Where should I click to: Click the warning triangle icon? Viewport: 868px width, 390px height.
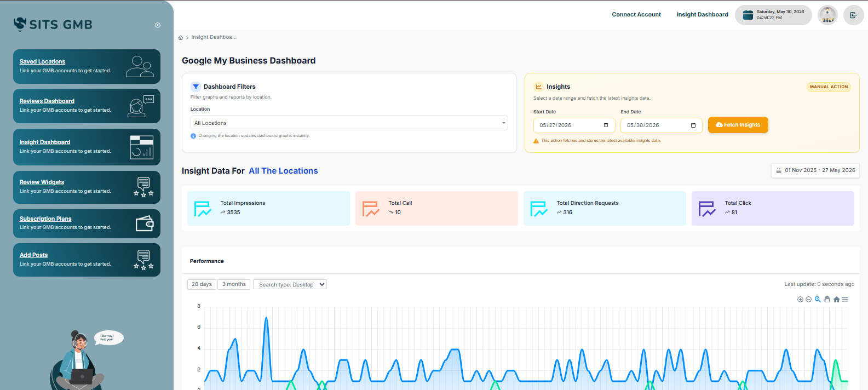[x=536, y=141]
